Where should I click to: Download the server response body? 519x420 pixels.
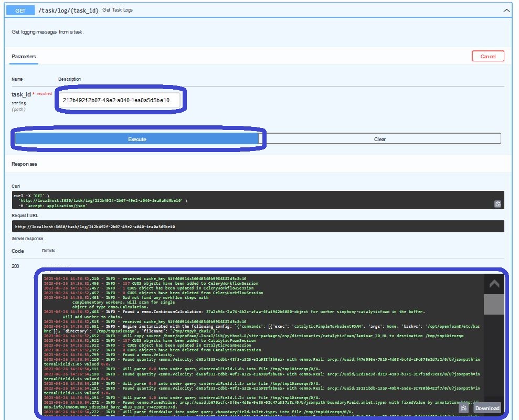(x=487, y=408)
